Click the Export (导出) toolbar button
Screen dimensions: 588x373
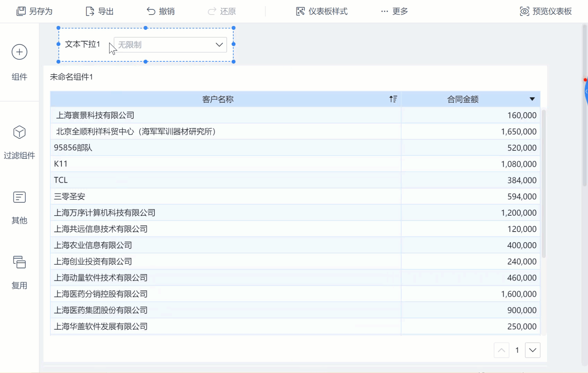pos(100,11)
